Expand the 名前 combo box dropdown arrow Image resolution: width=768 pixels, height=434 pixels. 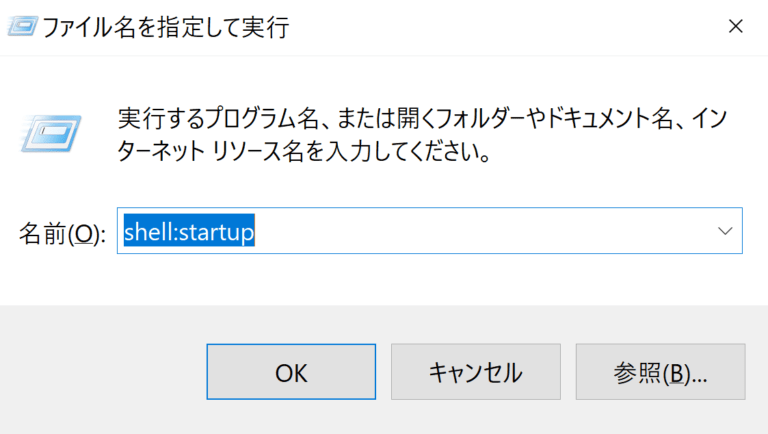(x=726, y=231)
